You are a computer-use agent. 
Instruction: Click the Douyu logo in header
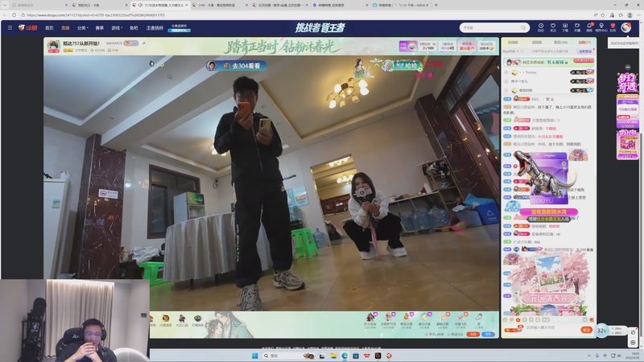[28, 28]
